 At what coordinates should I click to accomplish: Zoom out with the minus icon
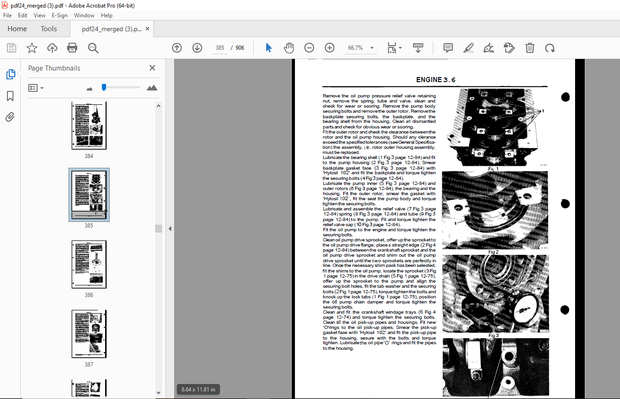coord(309,48)
